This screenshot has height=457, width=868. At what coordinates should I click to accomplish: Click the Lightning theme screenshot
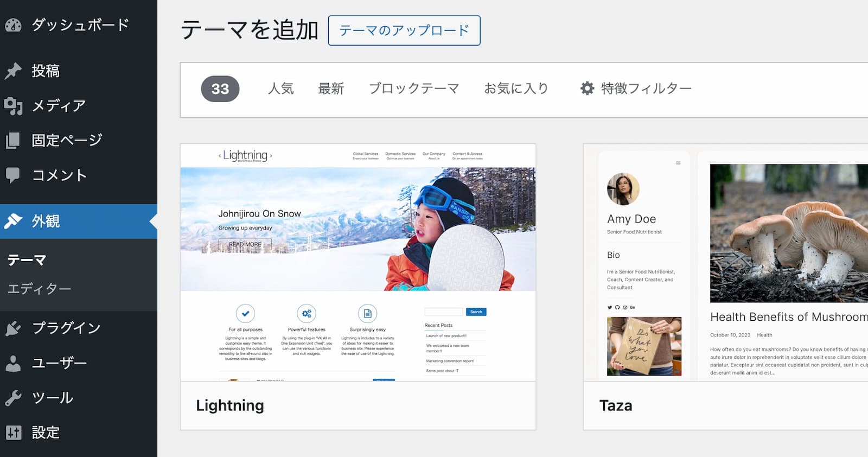click(x=358, y=263)
